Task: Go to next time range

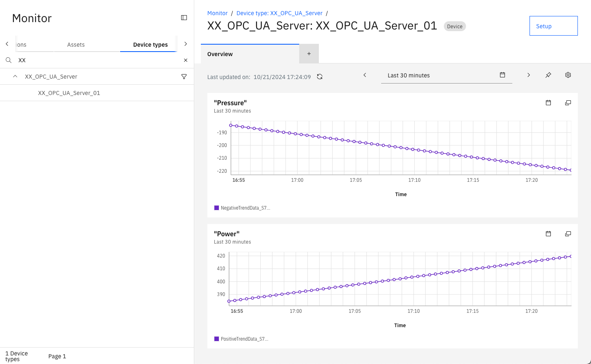Action: tap(529, 75)
